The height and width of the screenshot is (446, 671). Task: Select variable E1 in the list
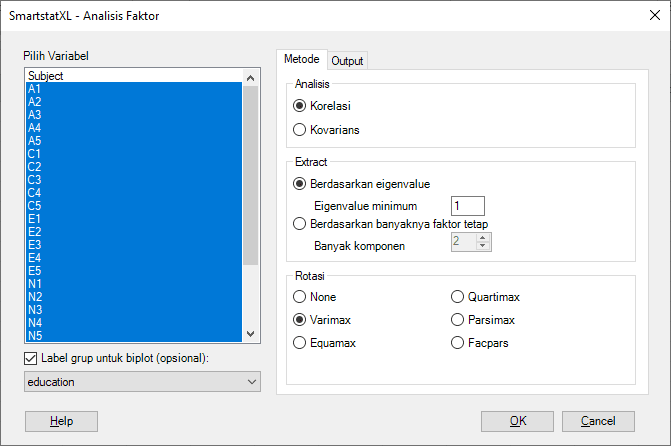[x=134, y=219]
